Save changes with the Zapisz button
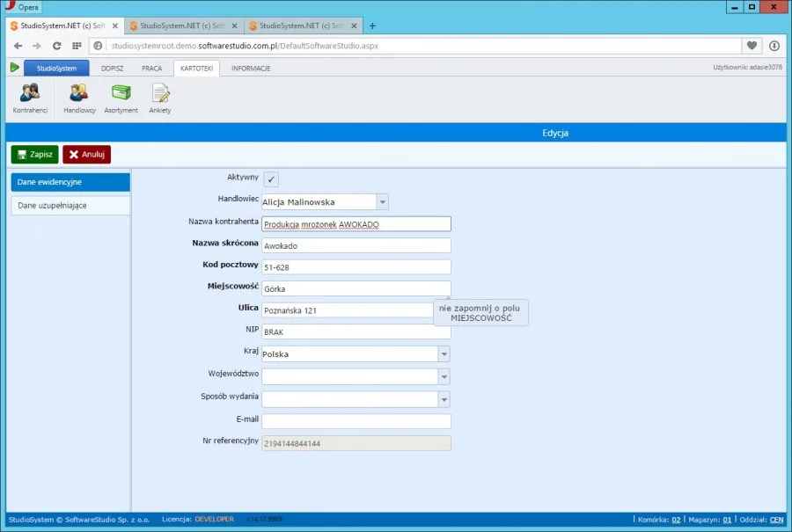792x532 pixels. point(35,155)
